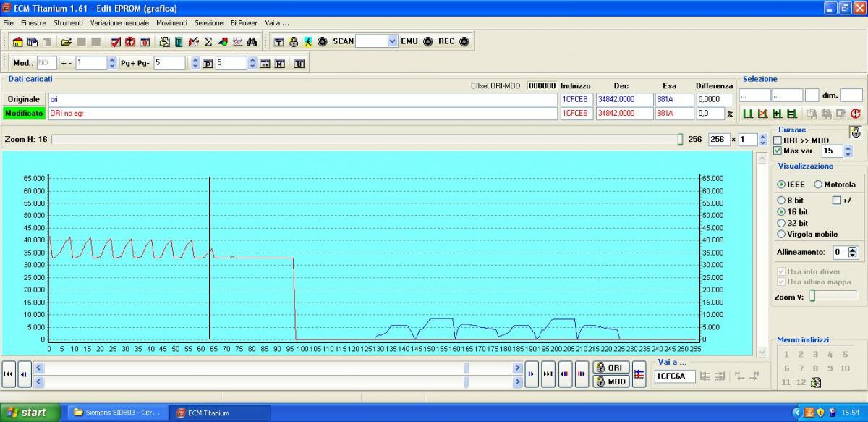Select 16 bit visualization
Screen dimensions: 868x422
click(x=781, y=212)
